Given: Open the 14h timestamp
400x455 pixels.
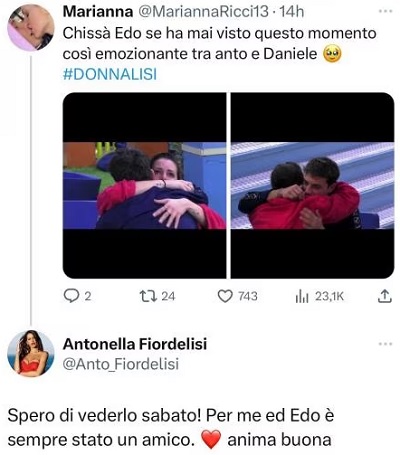Looking at the screenshot, I should [x=292, y=12].
